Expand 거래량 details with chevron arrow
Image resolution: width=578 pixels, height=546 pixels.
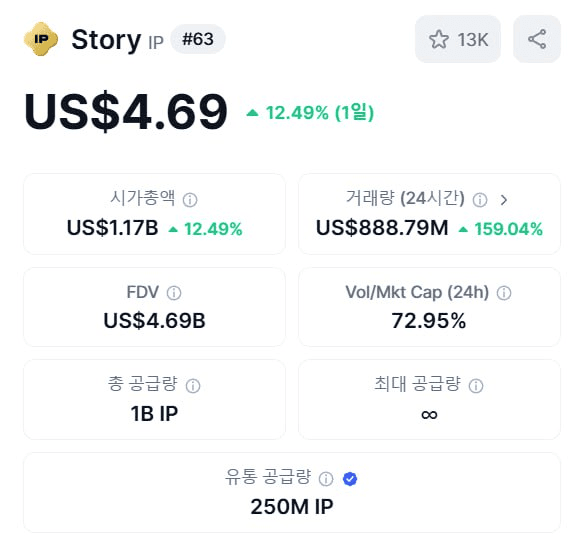pos(504,200)
